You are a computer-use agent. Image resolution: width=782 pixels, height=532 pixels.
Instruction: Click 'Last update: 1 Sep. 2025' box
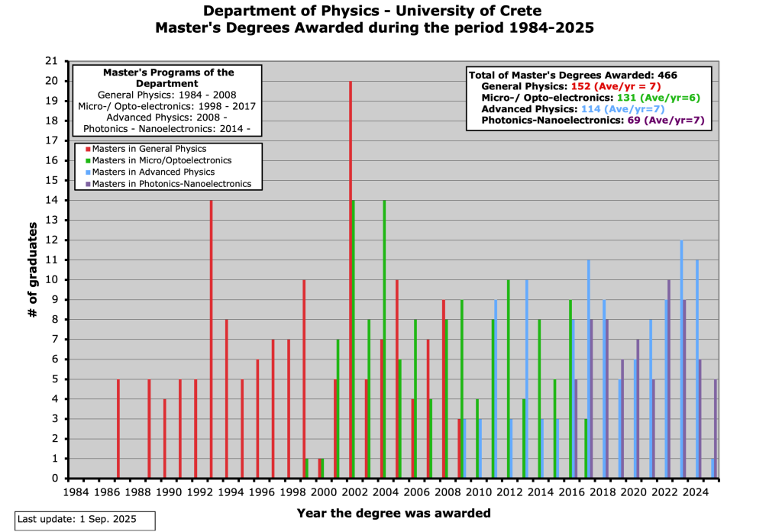pos(85,521)
